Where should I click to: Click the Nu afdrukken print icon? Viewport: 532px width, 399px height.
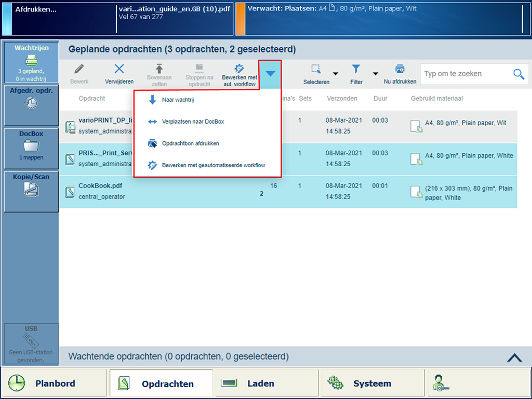click(400, 70)
